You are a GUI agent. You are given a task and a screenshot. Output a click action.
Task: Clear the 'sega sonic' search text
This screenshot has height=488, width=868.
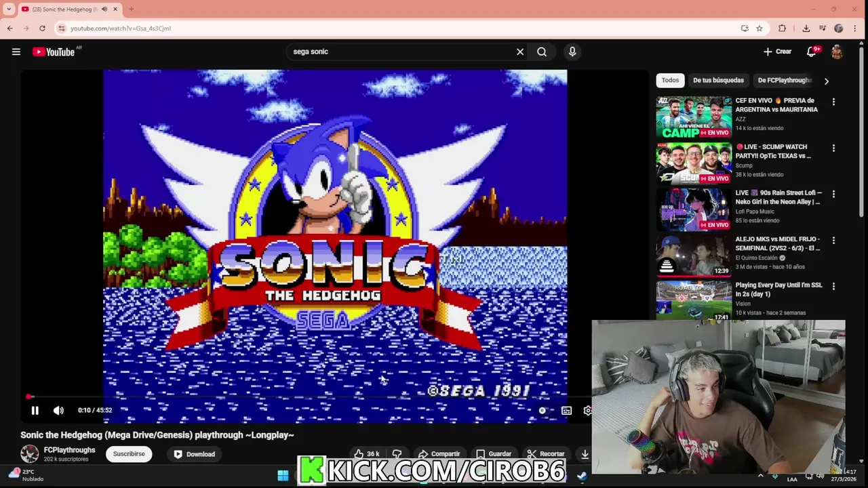pos(520,52)
